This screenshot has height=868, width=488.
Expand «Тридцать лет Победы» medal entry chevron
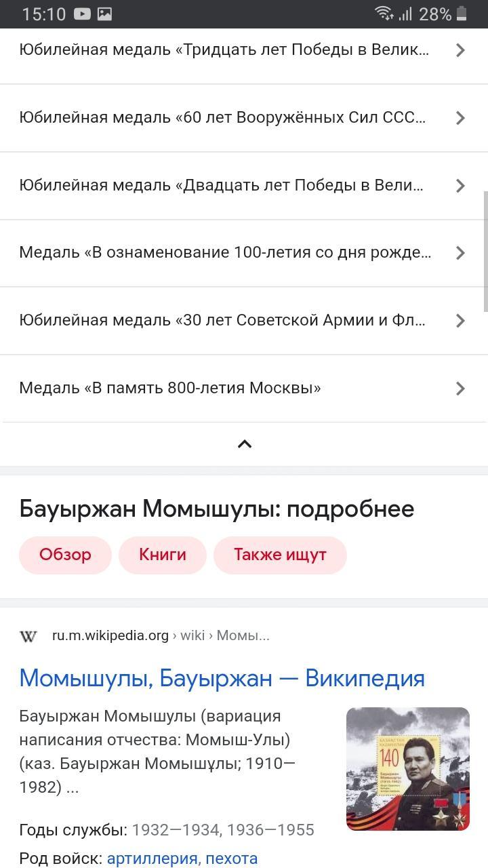pos(460,50)
